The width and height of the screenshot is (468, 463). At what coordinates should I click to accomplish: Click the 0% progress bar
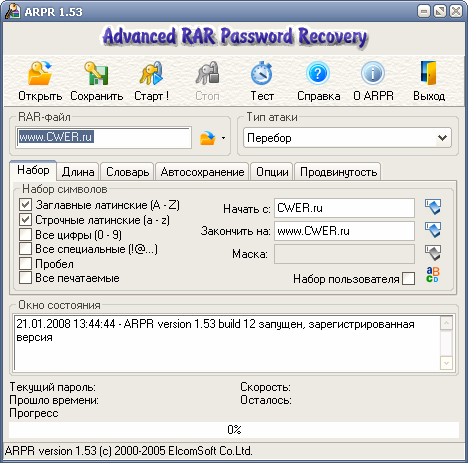234,430
